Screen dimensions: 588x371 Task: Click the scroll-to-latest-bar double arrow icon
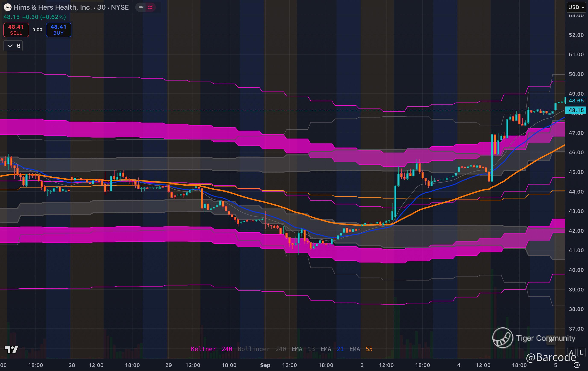click(x=551, y=340)
